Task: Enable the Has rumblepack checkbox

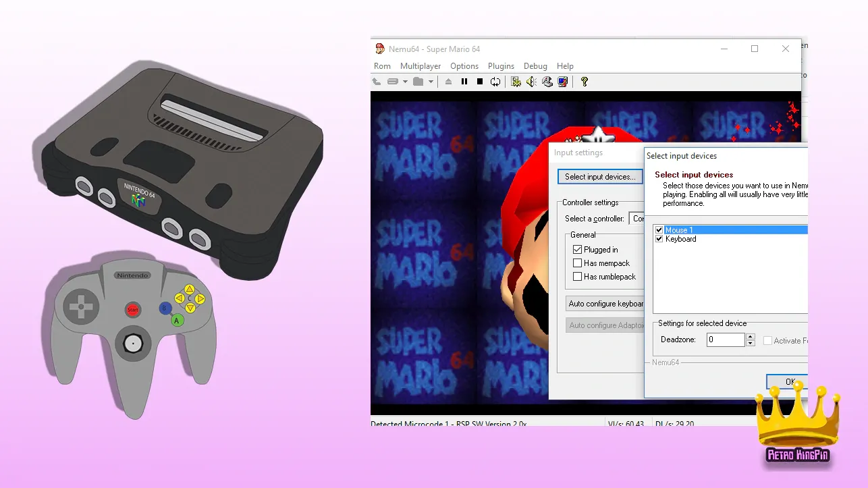Action: pos(577,277)
